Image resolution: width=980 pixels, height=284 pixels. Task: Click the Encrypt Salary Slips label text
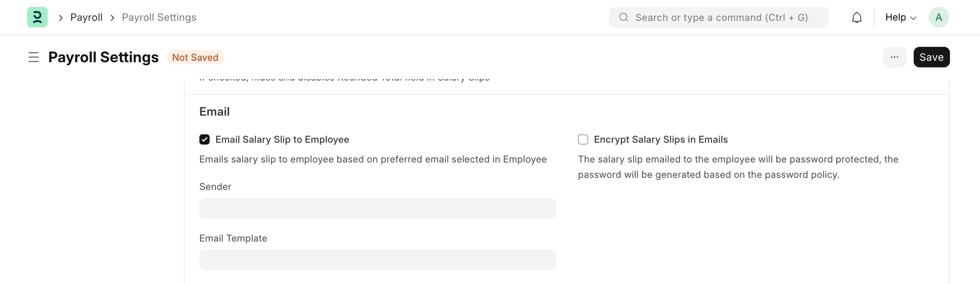pos(661,139)
